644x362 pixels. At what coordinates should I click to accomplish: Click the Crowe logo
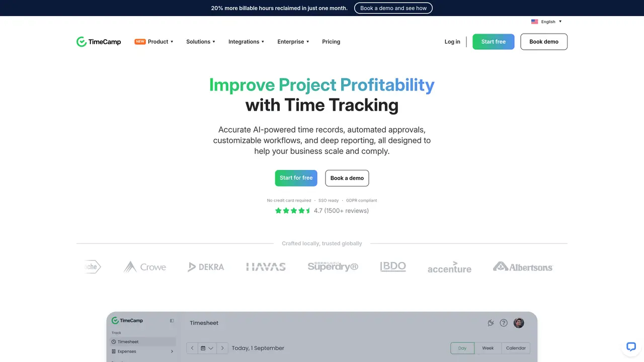(145, 267)
